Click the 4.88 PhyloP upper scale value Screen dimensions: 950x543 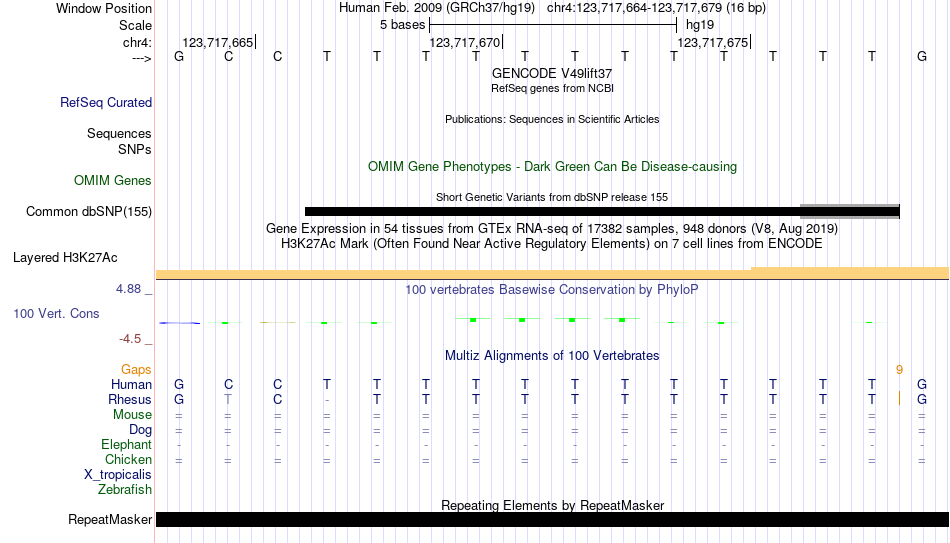point(128,289)
